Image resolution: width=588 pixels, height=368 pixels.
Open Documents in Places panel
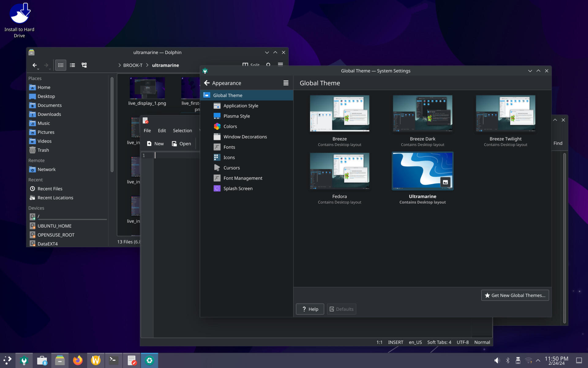tap(67, 105)
